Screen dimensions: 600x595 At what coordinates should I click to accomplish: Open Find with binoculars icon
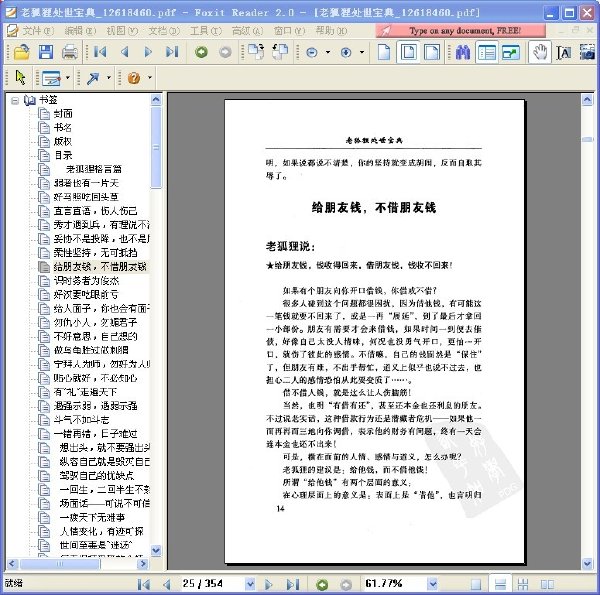pyautogui.click(x=463, y=52)
